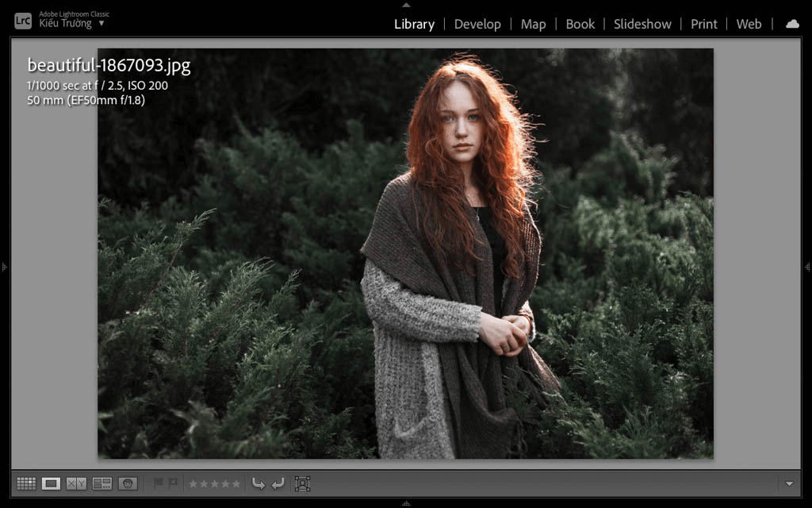This screenshot has width=812, height=508.
Task: Click the filename overlay beautiful-1867093.jpg
Action: click(x=109, y=65)
